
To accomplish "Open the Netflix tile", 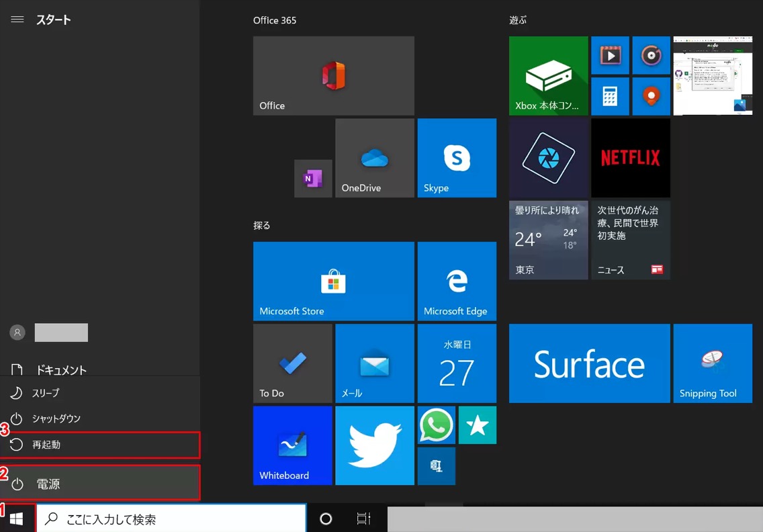I will point(631,158).
